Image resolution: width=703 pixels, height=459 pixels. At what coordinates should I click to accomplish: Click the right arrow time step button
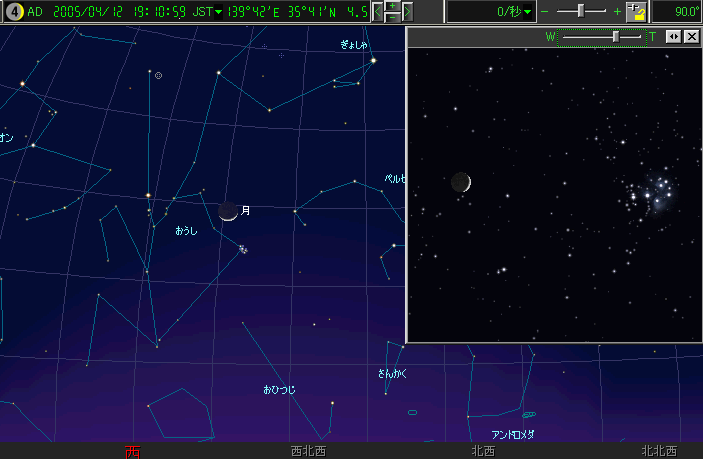(x=408, y=12)
